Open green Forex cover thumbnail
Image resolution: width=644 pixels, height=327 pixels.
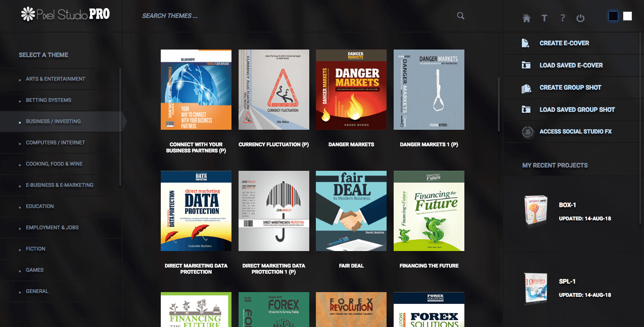pyautogui.click(x=274, y=310)
